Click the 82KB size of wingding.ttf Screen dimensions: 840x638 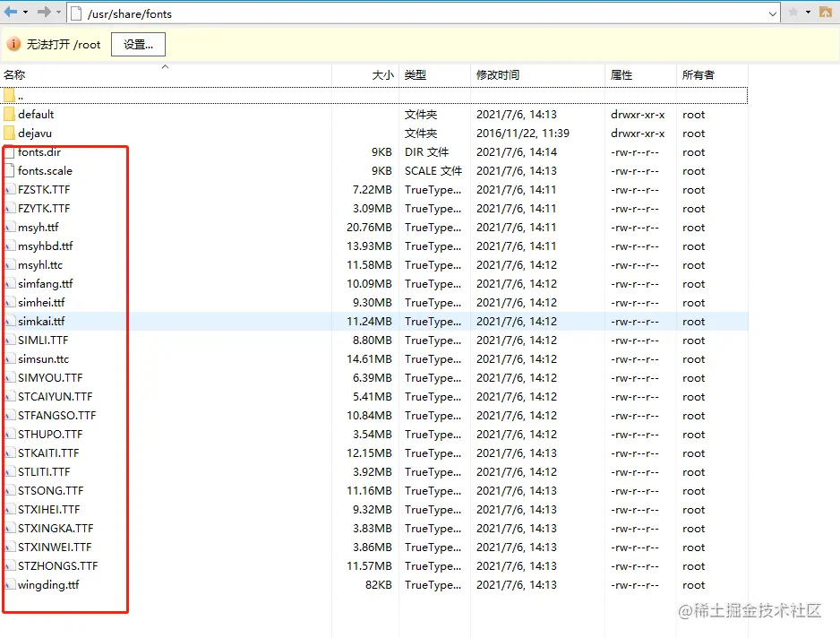coord(378,585)
